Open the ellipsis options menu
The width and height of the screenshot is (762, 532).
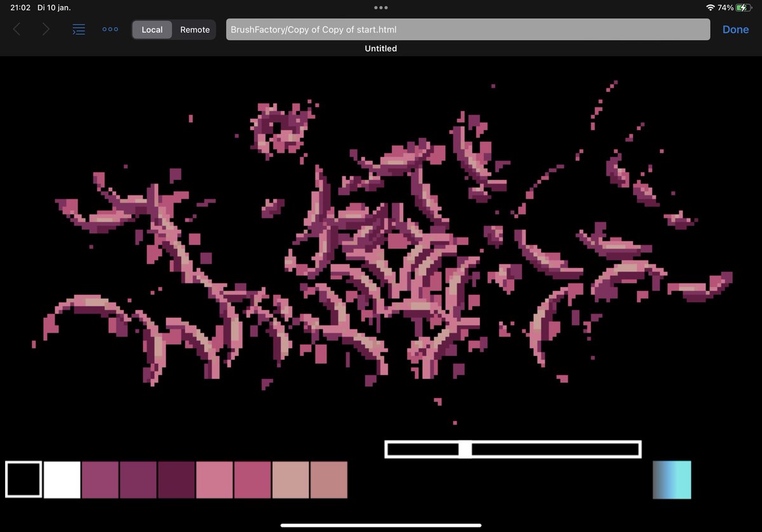tap(110, 29)
